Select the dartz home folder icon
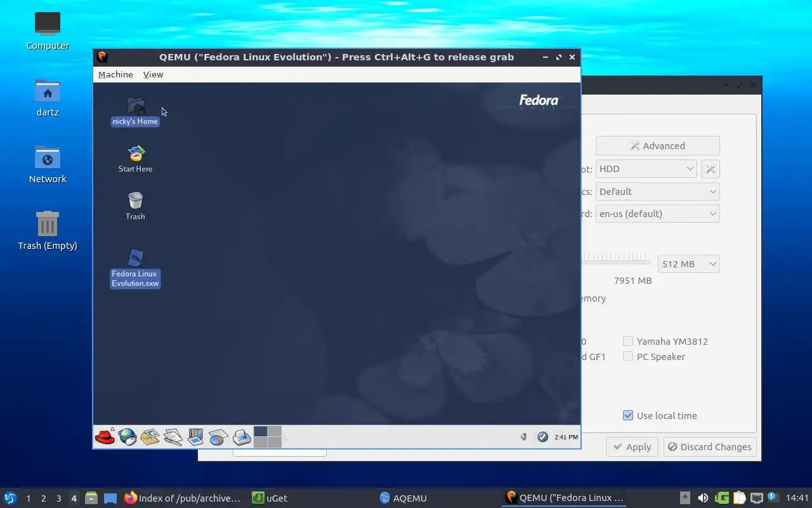 click(48, 98)
